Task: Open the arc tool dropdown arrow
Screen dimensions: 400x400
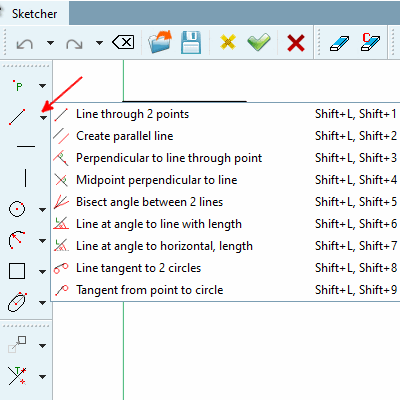Action: (42, 241)
